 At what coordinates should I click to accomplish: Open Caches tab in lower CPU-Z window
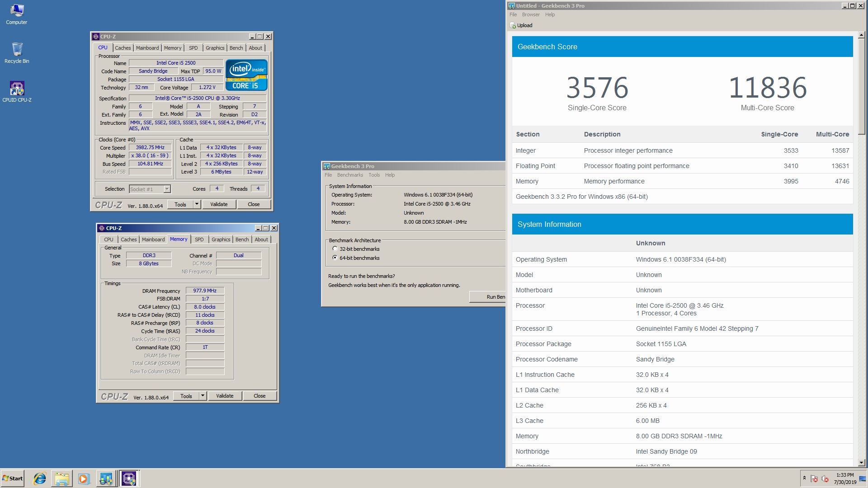(128, 239)
